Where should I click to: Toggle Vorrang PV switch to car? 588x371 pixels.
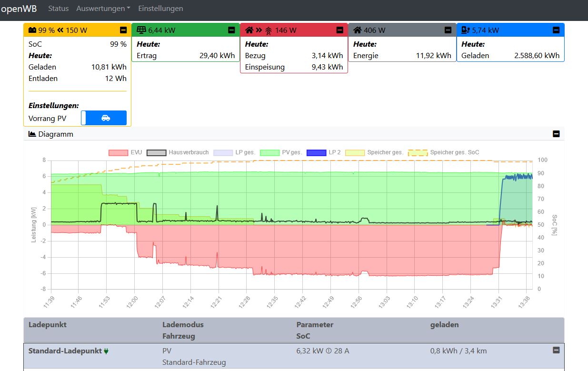[x=106, y=118]
